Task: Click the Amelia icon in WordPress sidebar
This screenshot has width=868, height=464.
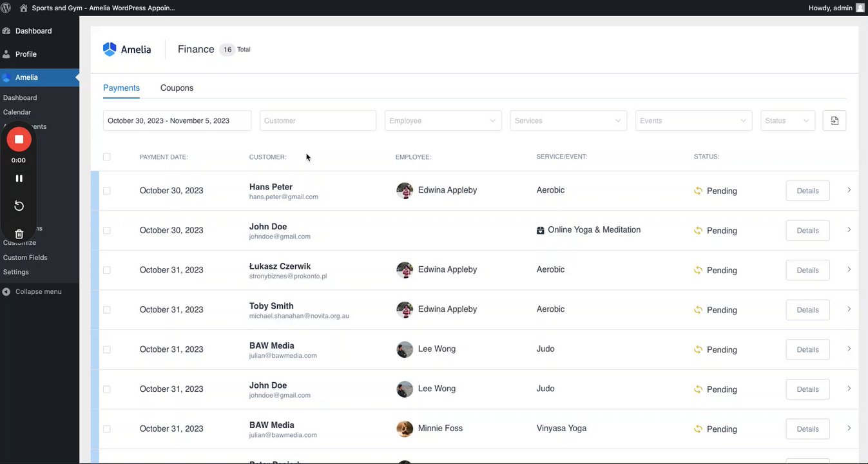Action: [x=6, y=77]
